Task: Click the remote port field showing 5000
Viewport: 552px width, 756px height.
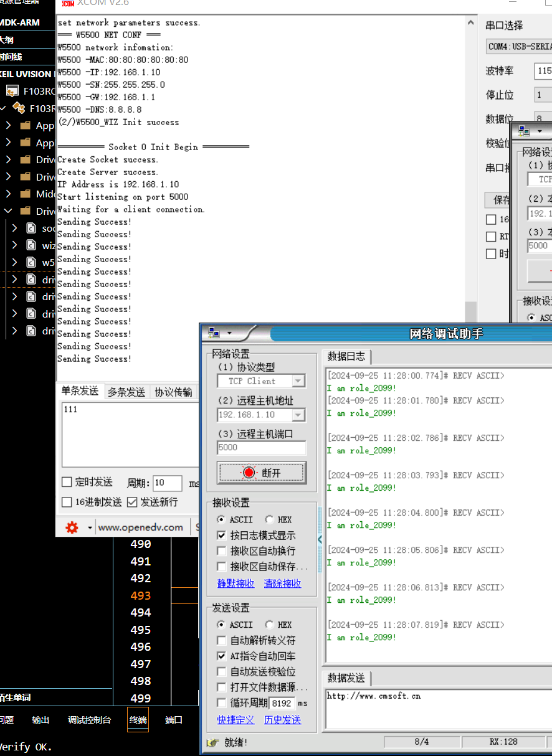Action: pyautogui.click(x=262, y=448)
